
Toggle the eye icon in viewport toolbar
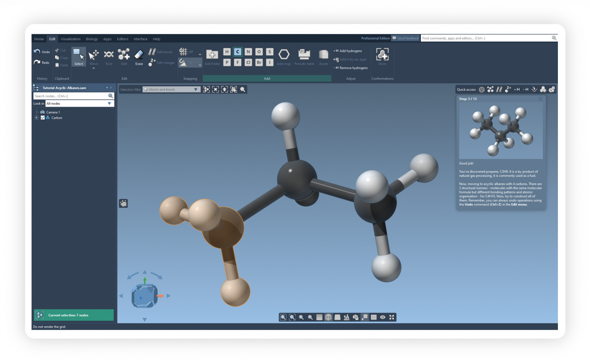pyautogui.click(x=382, y=317)
